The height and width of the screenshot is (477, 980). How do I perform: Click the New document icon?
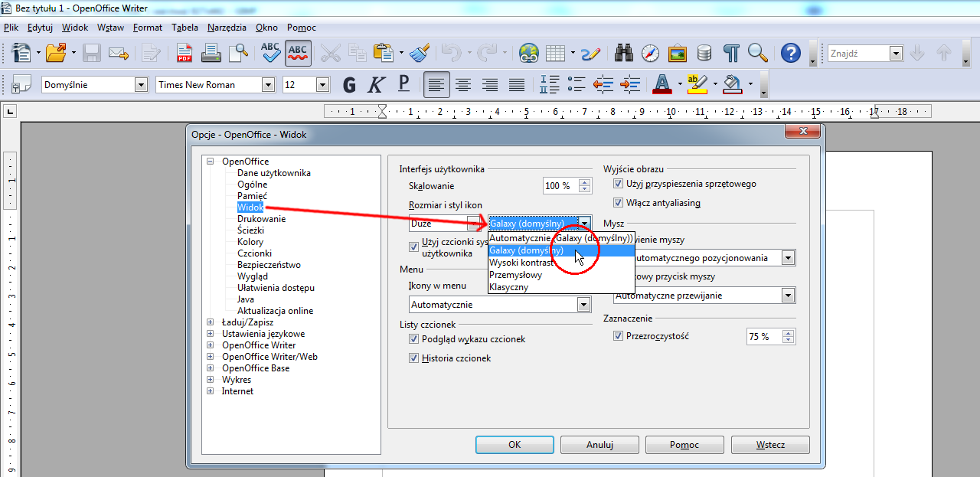click(21, 53)
